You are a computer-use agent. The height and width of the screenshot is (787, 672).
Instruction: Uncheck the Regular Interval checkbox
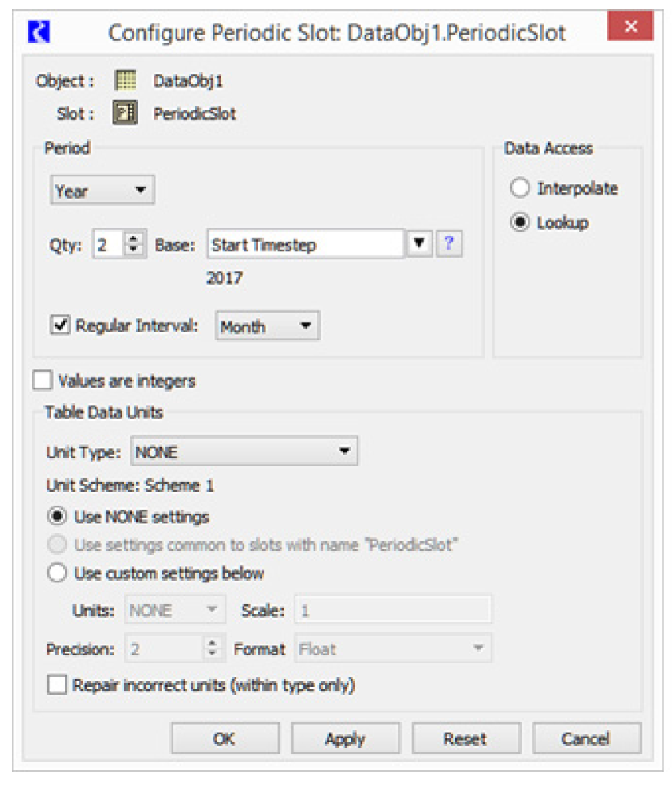click(x=59, y=325)
